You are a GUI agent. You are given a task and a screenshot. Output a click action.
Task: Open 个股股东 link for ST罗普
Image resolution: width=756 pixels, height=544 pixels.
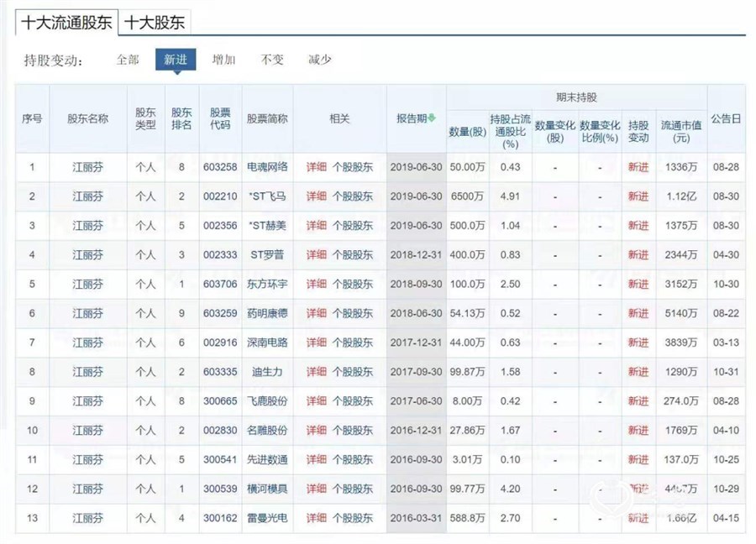(x=353, y=255)
